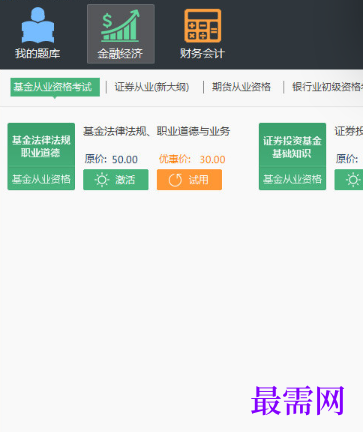Viewport: 363px width, 432px height.
Task: Click 激活 button for 基金法律法规 course
Action: coord(116,180)
